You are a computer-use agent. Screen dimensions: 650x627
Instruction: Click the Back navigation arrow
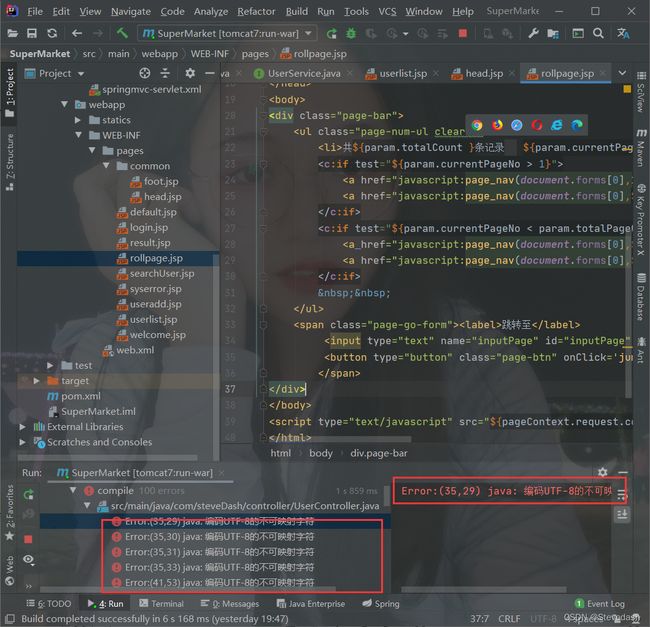(x=77, y=33)
